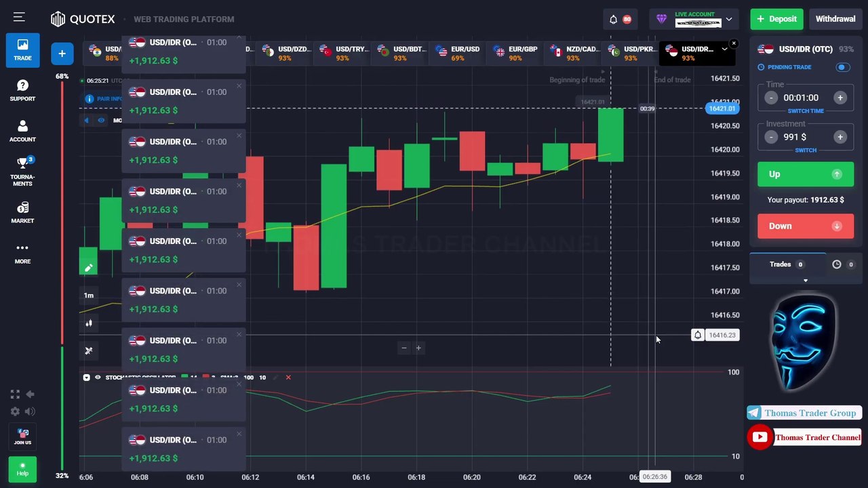Select the pencil drawing tool
This screenshot has height=488, width=868.
click(x=88, y=268)
